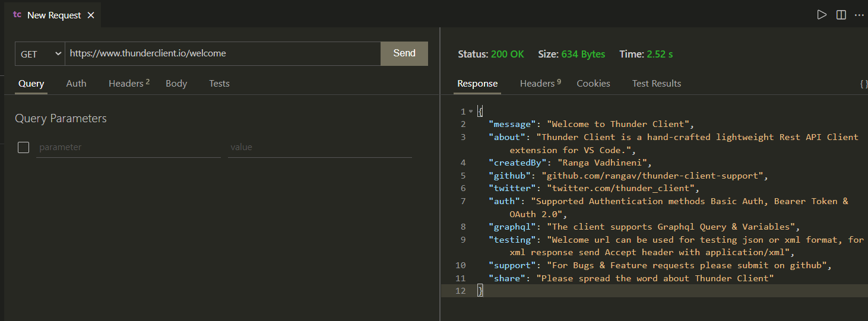Click the Time 2.52 s text
This screenshot has height=321, width=868.
click(646, 54)
